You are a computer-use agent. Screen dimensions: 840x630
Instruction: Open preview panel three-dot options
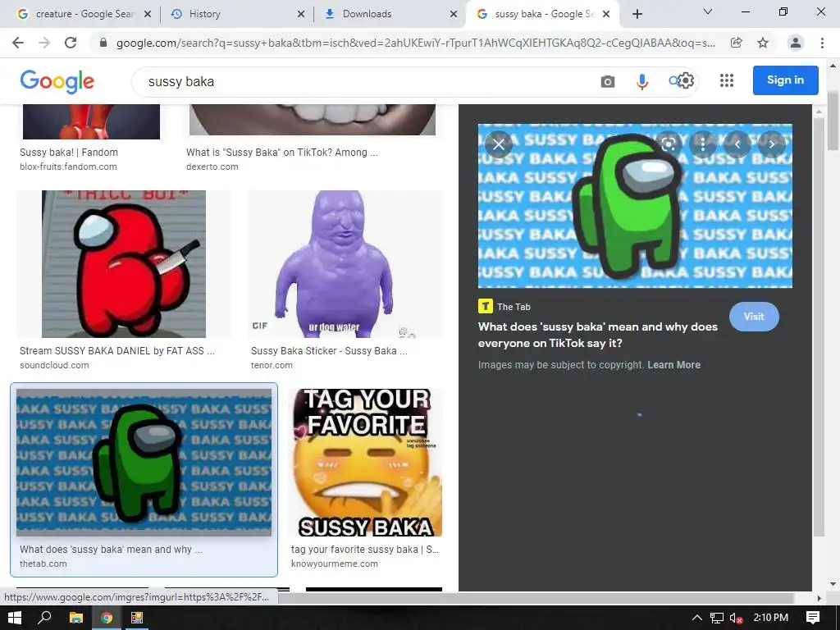coord(702,144)
